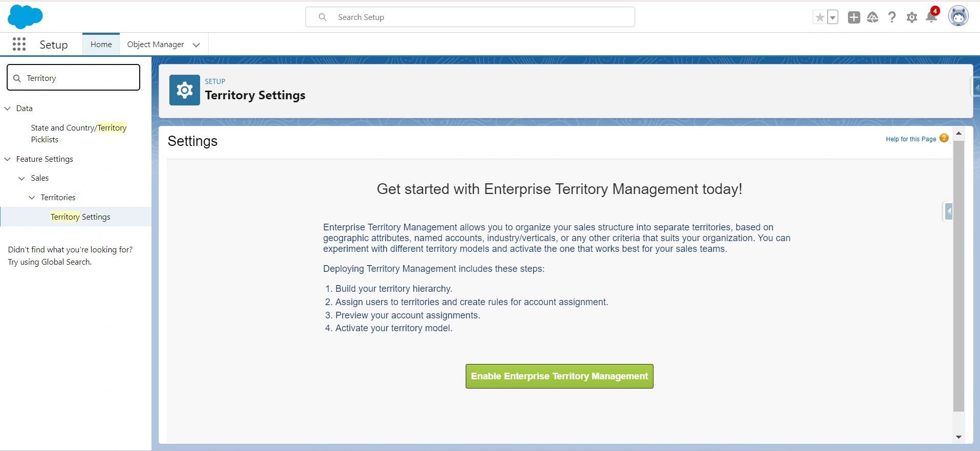Click the Quick Find box containing Territory
This screenshot has width=980, height=451.
tap(73, 77)
